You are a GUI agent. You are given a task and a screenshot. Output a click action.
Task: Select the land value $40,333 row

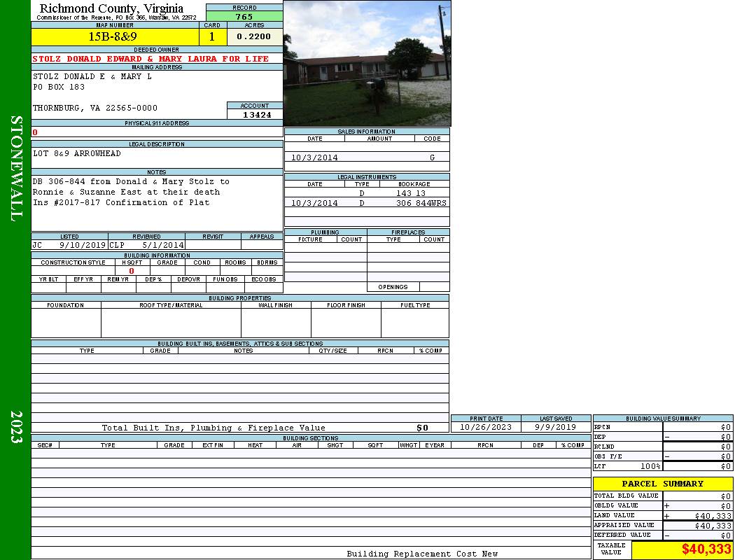pyautogui.click(x=662, y=515)
